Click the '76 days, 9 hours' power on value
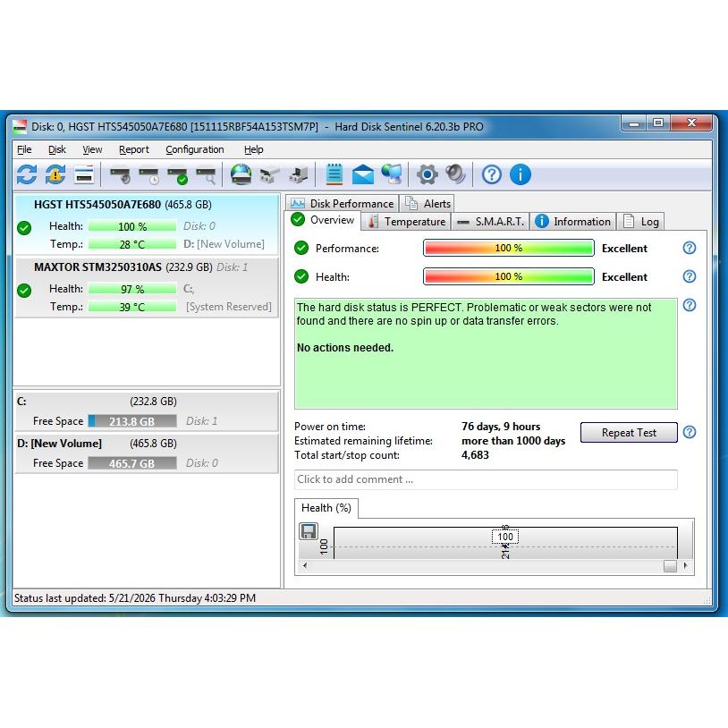Screen dimensions: 728x728 click(501, 427)
